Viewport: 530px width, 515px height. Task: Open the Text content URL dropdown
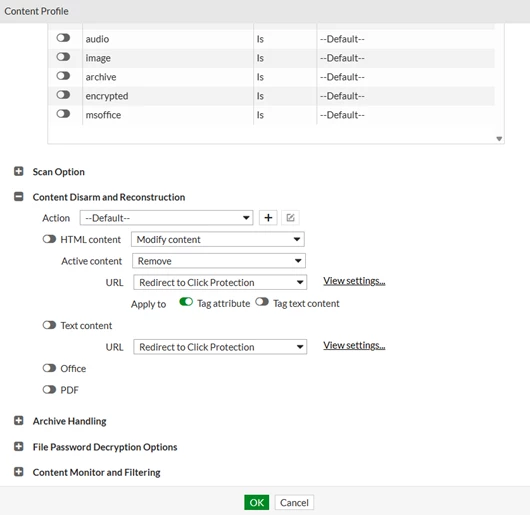coord(220,347)
